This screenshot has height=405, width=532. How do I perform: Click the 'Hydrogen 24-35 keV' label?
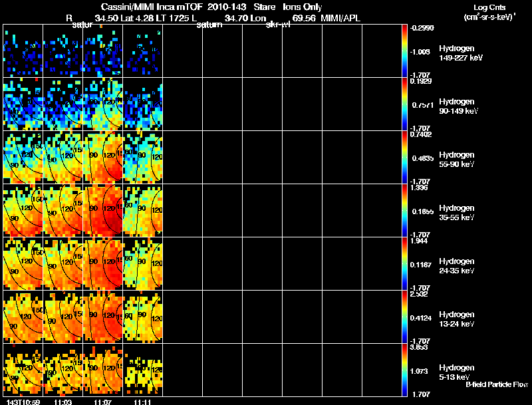[x=457, y=266]
